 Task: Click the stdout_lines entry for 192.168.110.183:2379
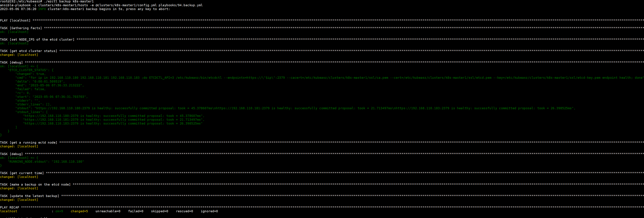coord(113,123)
